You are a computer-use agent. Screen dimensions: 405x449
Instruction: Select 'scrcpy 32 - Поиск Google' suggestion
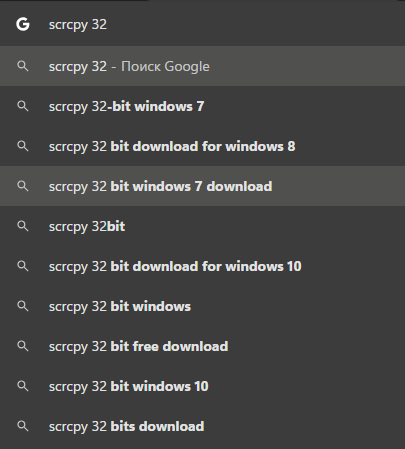pyautogui.click(x=202, y=66)
